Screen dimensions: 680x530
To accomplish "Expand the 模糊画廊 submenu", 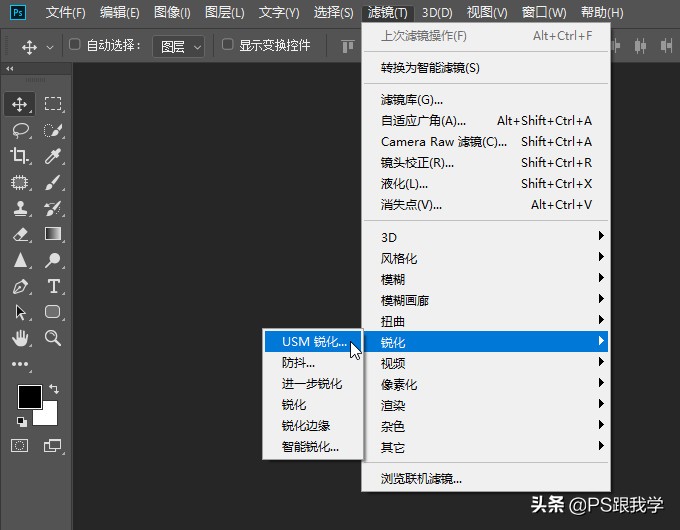I will click(x=486, y=300).
